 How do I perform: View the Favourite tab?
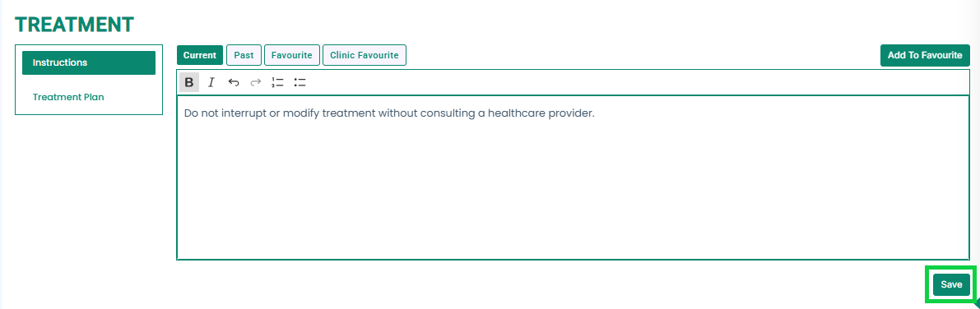292,55
